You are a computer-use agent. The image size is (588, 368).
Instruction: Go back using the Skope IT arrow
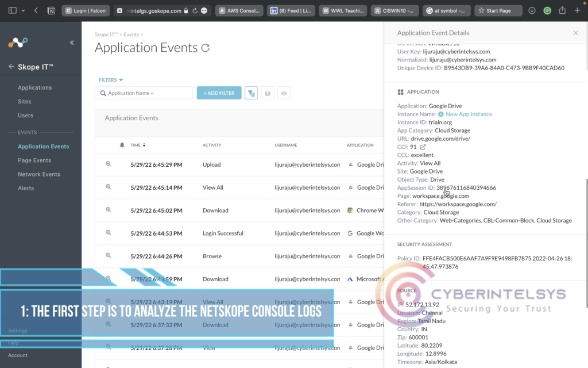point(11,67)
